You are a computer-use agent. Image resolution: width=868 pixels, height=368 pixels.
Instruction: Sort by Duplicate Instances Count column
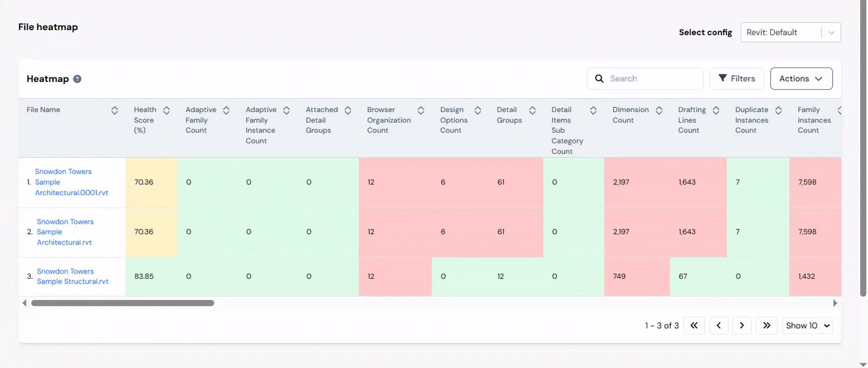pyautogui.click(x=778, y=110)
